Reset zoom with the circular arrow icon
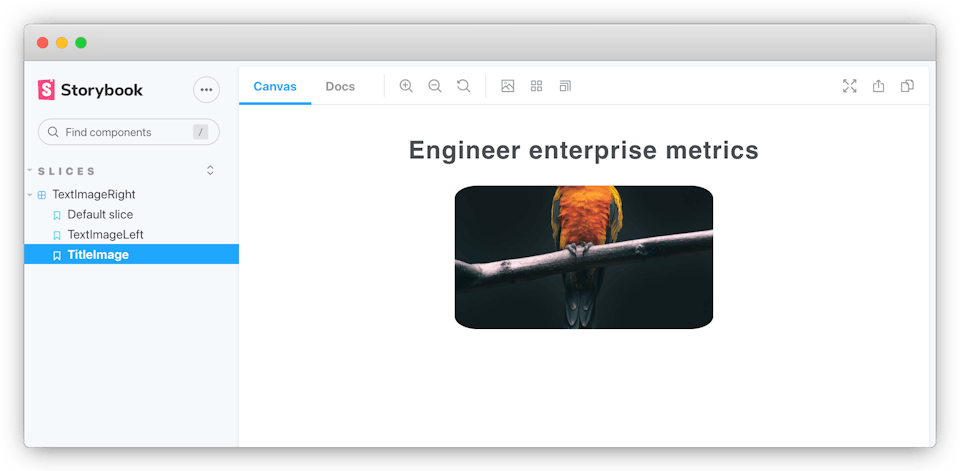 (463, 86)
